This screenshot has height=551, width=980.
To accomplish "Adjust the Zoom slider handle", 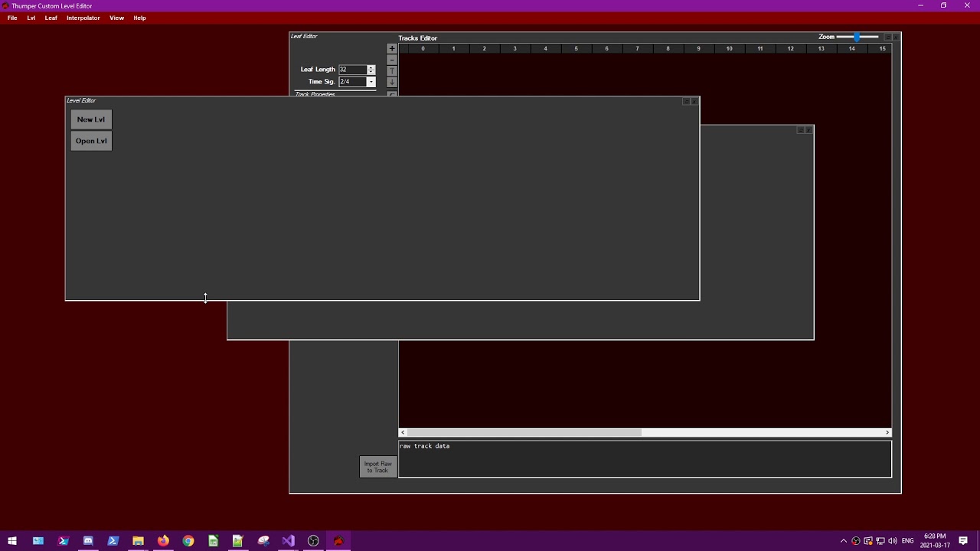I will tap(857, 37).
